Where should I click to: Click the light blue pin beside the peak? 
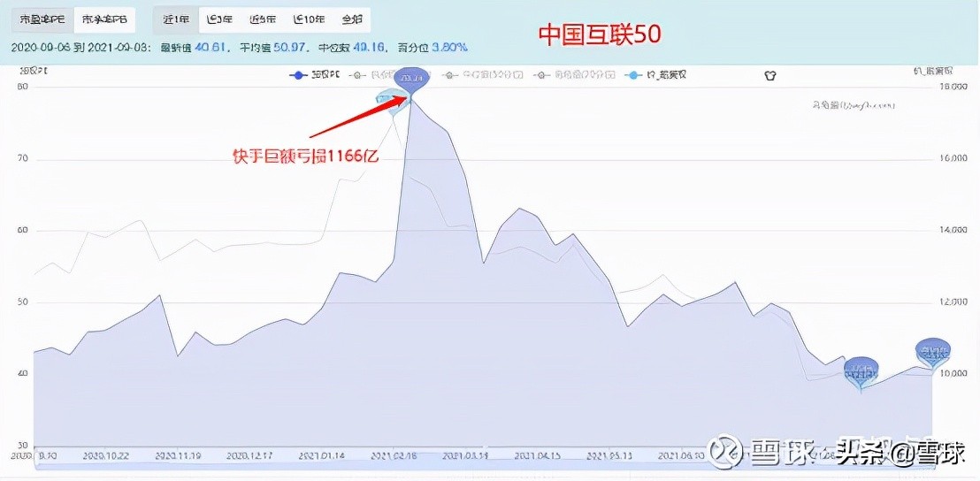(x=393, y=101)
